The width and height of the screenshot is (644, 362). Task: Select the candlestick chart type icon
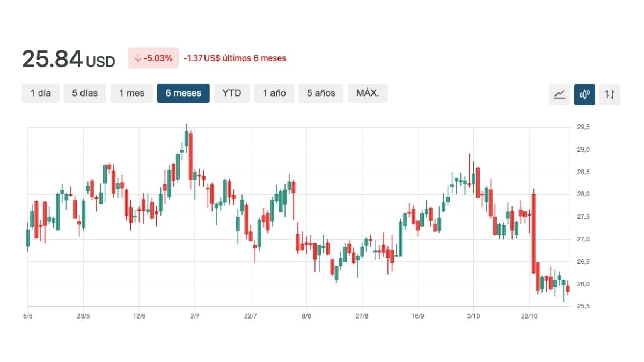pyautogui.click(x=584, y=94)
